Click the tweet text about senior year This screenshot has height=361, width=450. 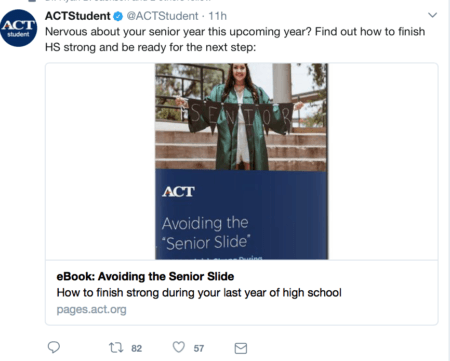(x=235, y=39)
